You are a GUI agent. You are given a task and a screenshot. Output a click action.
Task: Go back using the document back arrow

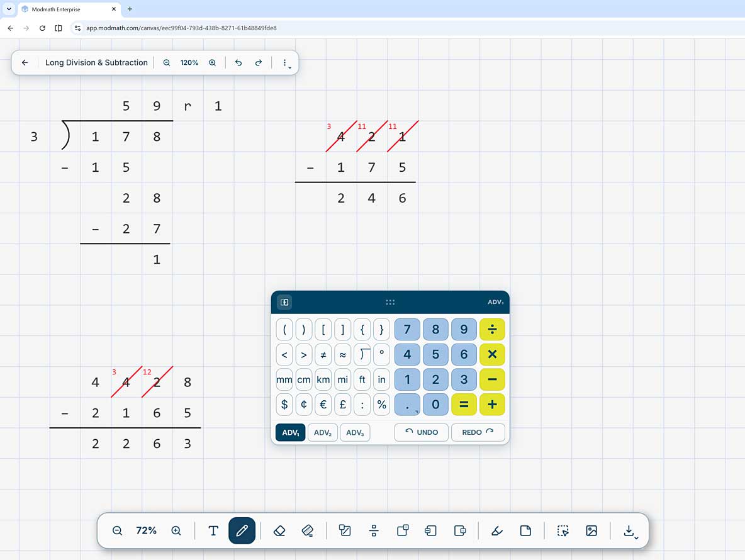tap(25, 63)
